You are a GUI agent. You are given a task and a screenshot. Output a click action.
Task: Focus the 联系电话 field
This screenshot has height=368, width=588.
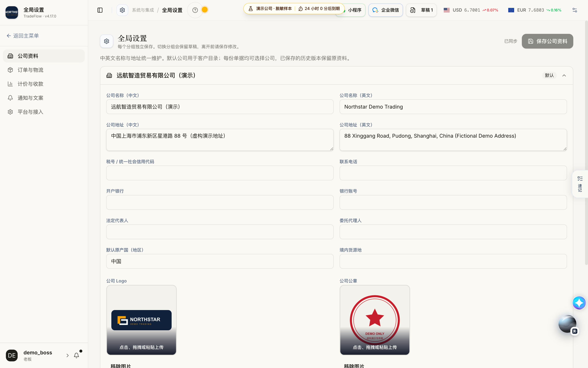coord(453,173)
